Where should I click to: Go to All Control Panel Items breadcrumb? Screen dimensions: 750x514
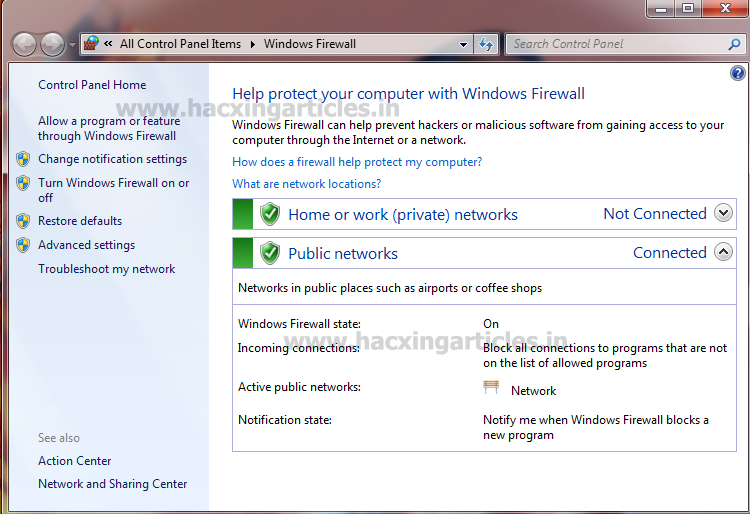180,44
